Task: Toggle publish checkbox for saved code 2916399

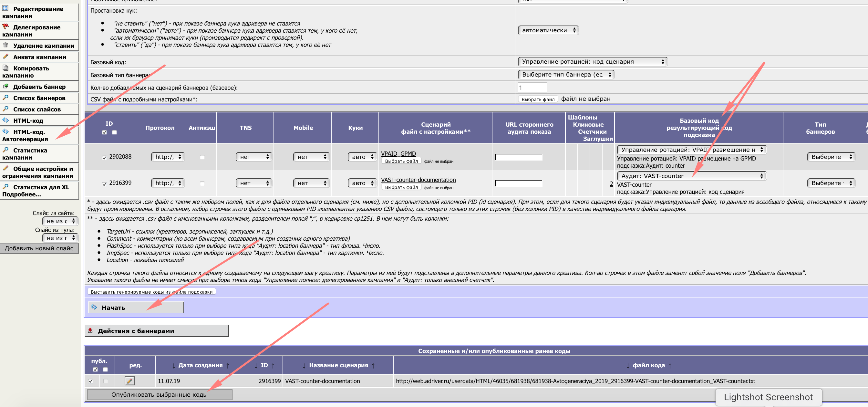Action: 90,381
